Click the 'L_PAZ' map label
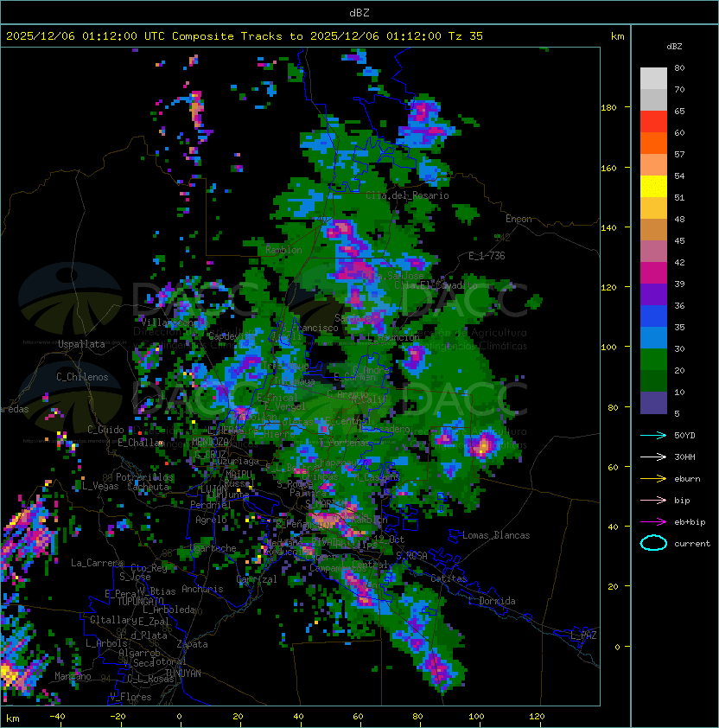The height and width of the screenshot is (728, 719). pos(583,635)
